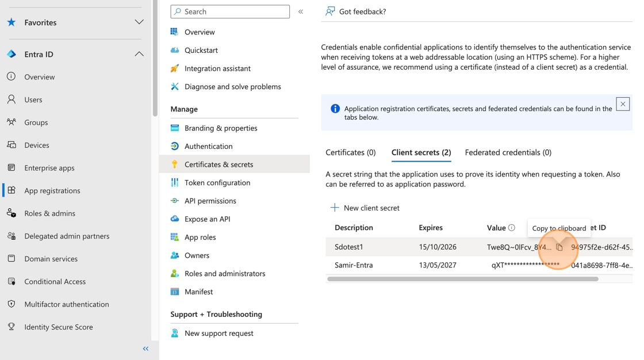644x360 pixels.
Task: Click the Value info icon
Action: tap(511, 228)
